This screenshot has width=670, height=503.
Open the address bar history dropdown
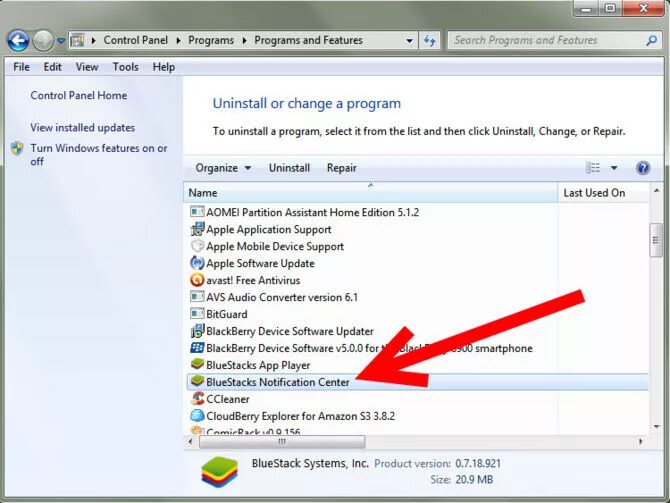pyautogui.click(x=409, y=41)
